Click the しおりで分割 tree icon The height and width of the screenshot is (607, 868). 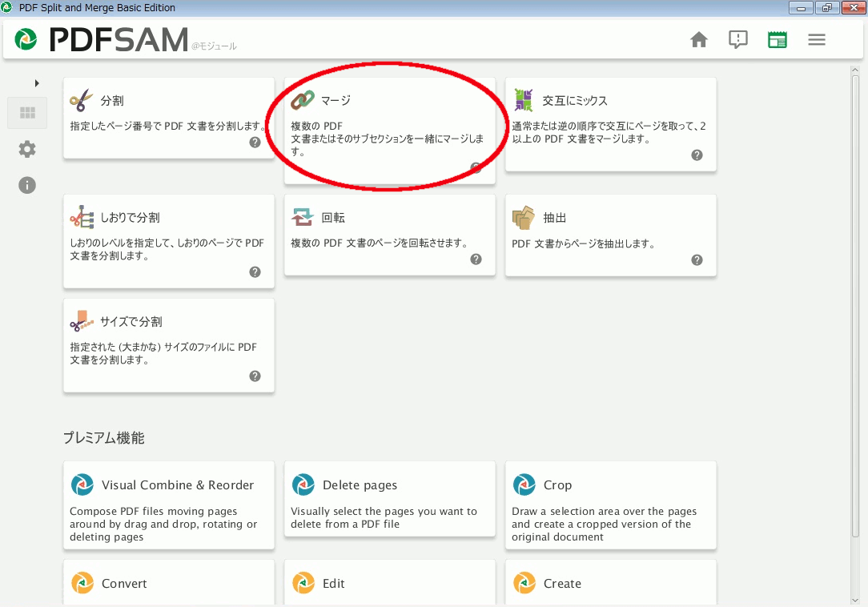pyautogui.click(x=82, y=217)
